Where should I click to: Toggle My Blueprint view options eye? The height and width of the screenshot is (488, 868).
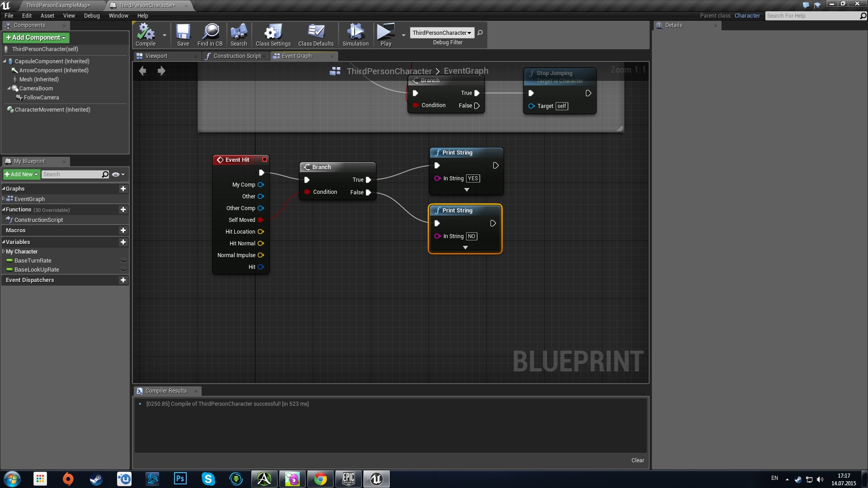[x=116, y=174]
